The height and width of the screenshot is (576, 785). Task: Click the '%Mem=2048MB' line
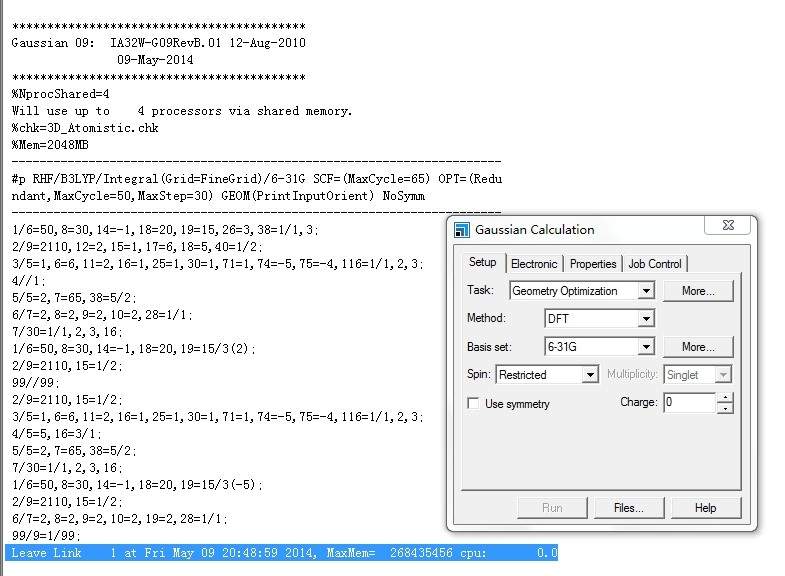click(x=50, y=145)
